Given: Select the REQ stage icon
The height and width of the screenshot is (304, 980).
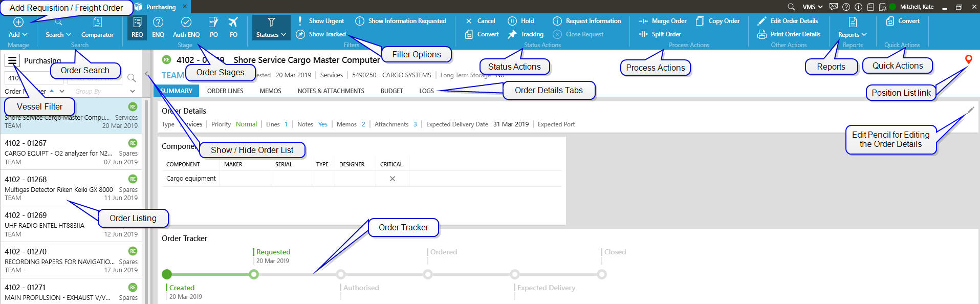Looking at the screenshot, I should coord(137,27).
